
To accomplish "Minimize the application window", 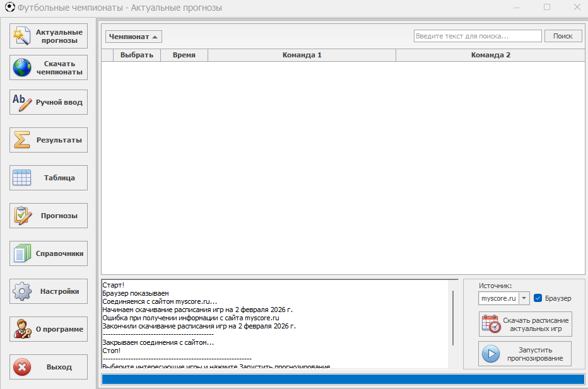I will 516,7.
